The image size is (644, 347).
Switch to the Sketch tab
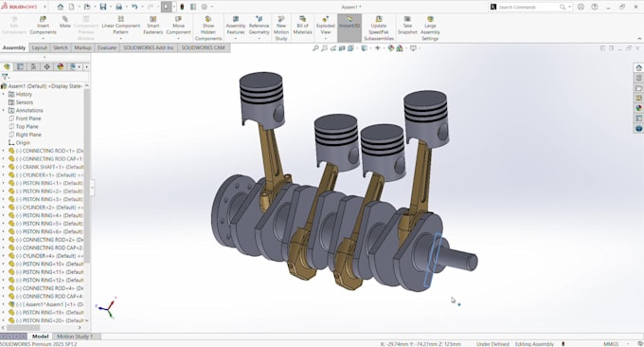pos(61,47)
